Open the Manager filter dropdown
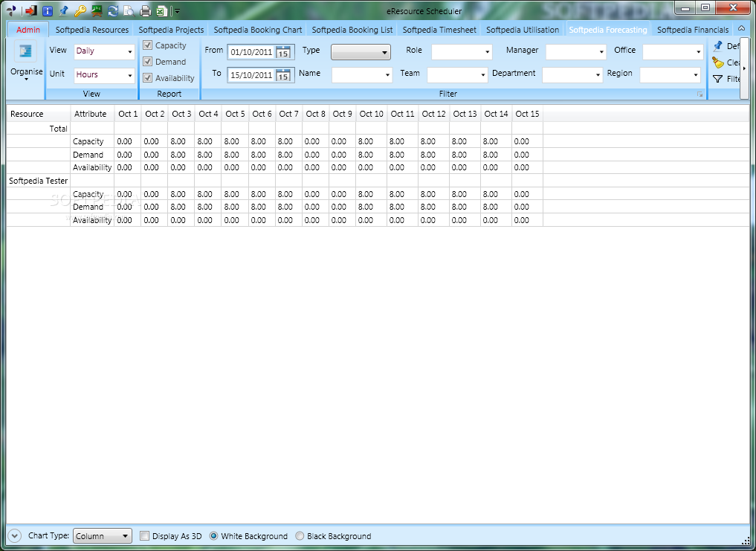756x551 pixels. click(x=575, y=51)
